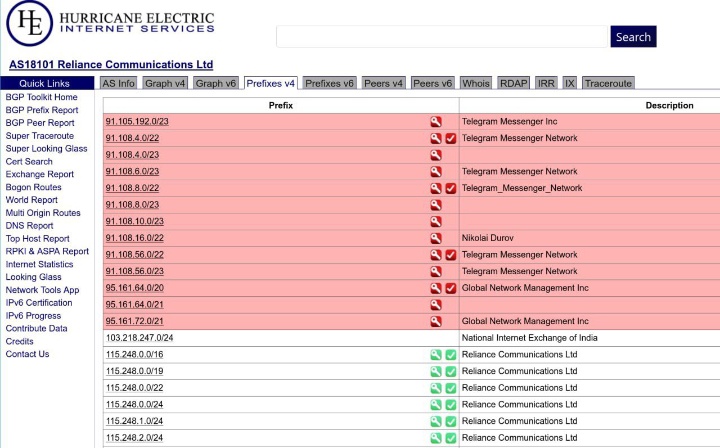
Task: Open the IRR tab
Action: click(546, 83)
